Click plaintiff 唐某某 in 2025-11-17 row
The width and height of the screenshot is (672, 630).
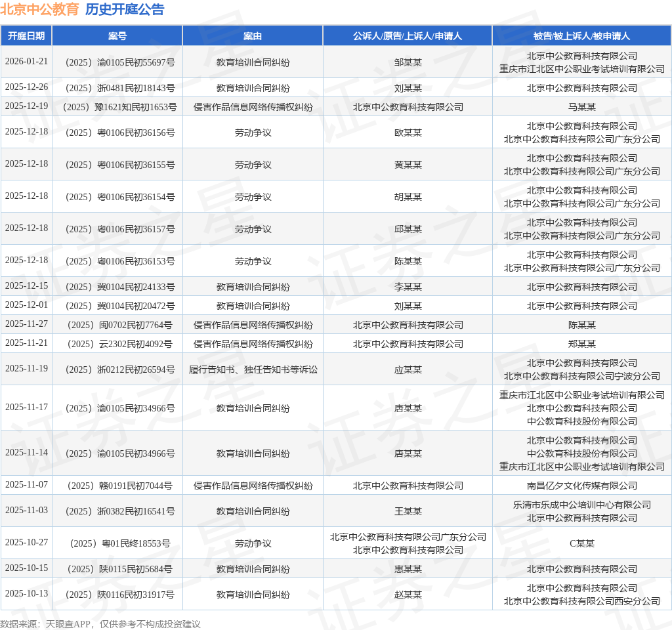(x=408, y=408)
